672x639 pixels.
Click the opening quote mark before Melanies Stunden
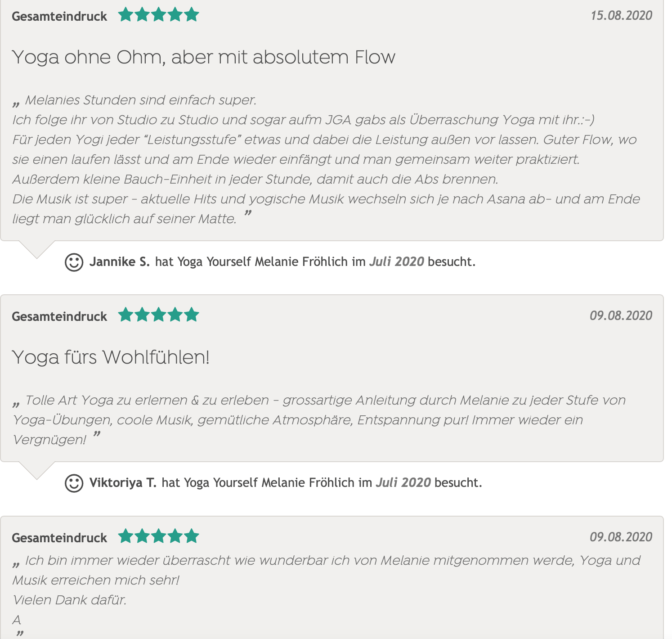17,103
